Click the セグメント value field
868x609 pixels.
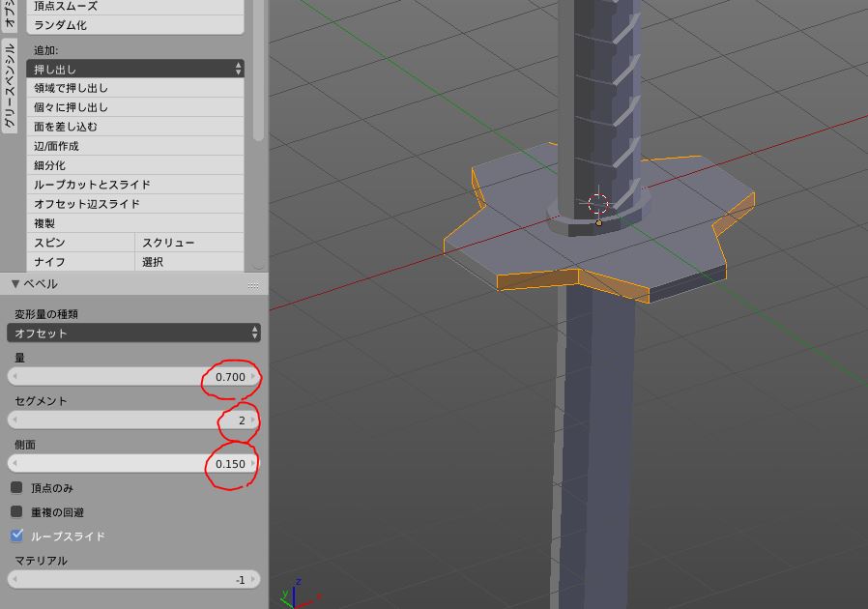tap(134, 420)
